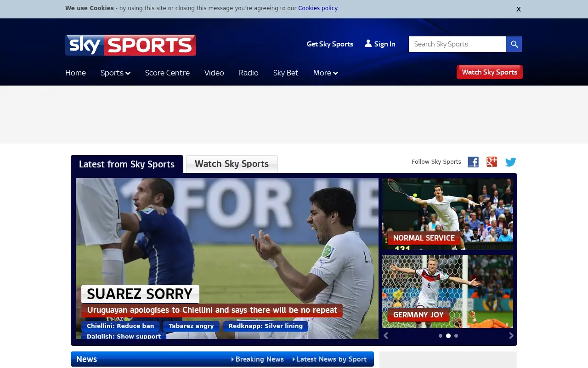
Task: Open Sky Sports Twitter icon
Action: pos(511,162)
